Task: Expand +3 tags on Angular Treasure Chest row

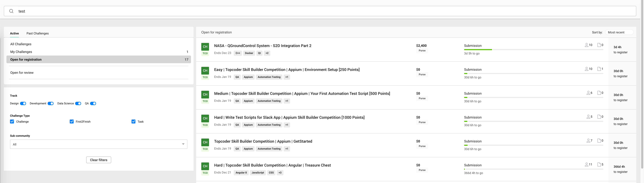Action: [280, 173]
